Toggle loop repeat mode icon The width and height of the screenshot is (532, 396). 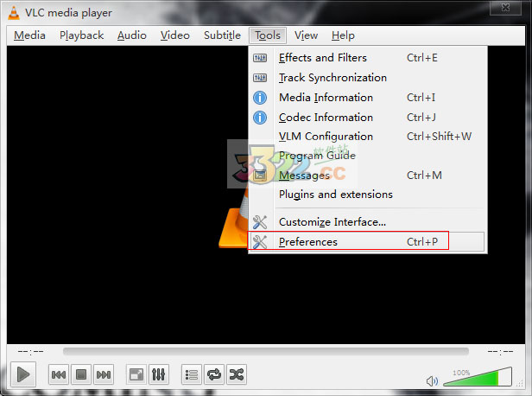(214, 374)
